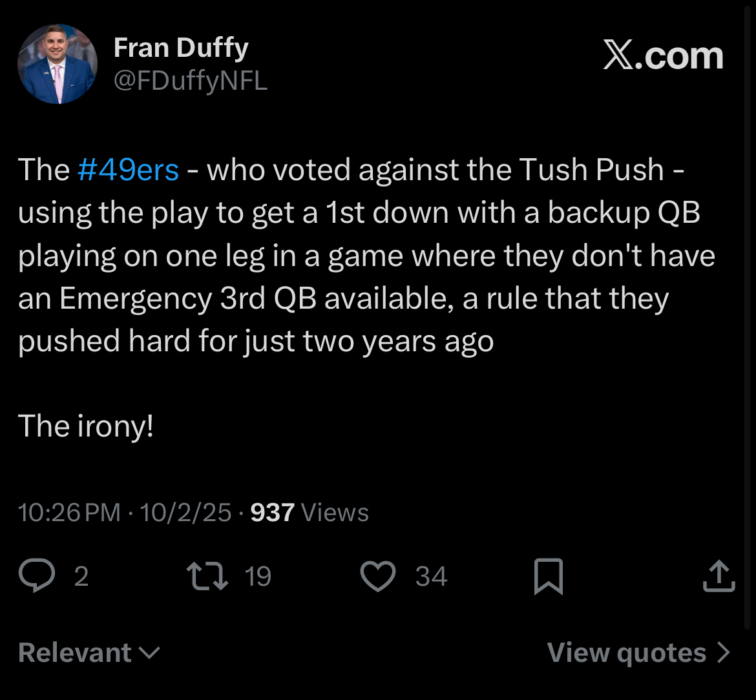Like the tweet with the heart icon
The image size is (756, 700).
click(x=377, y=576)
